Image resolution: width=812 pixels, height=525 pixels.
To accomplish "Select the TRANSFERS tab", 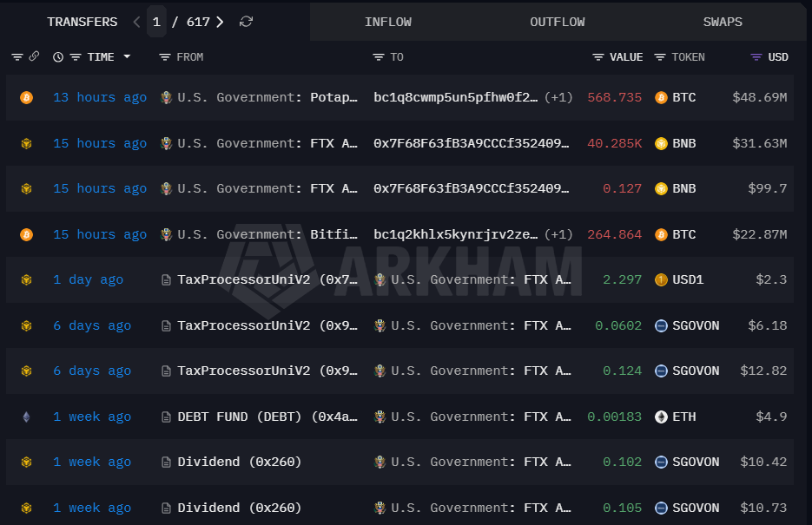I will click(83, 22).
